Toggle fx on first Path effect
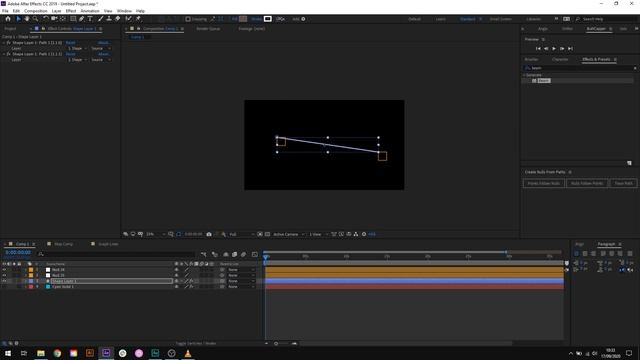640x360 pixels. coord(9,42)
